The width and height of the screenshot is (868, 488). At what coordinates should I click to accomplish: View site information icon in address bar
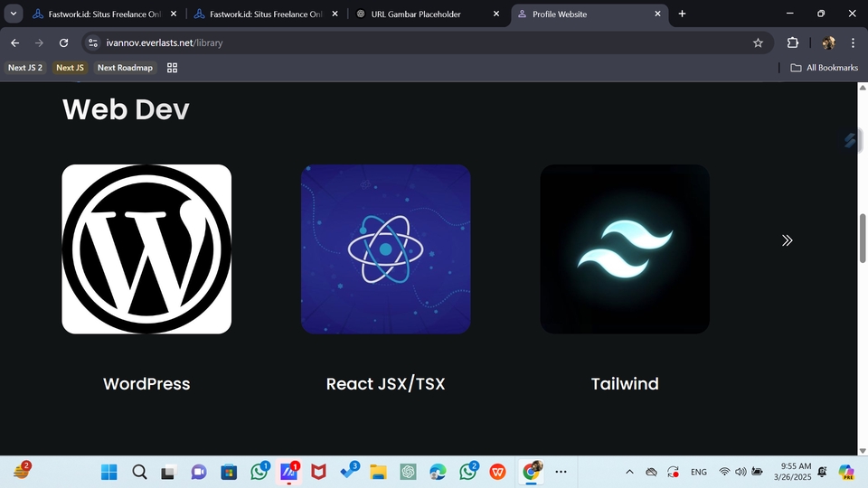point(93,42)
